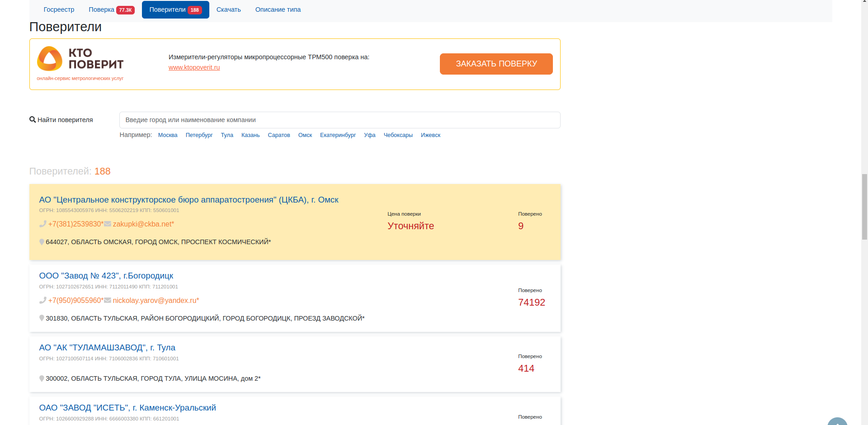868x425 pixels.
Task: Click the city or company search field
Action: 340,120
